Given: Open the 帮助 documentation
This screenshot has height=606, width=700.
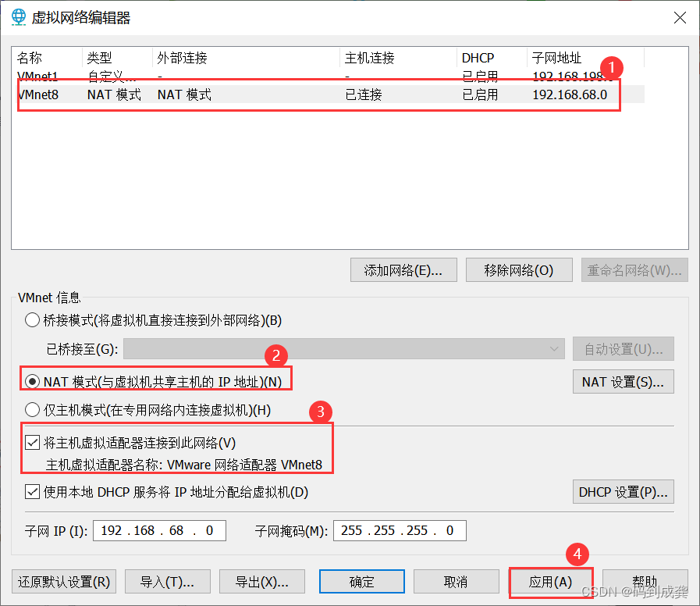Looking at the screenshot, I should pos(645,581).
